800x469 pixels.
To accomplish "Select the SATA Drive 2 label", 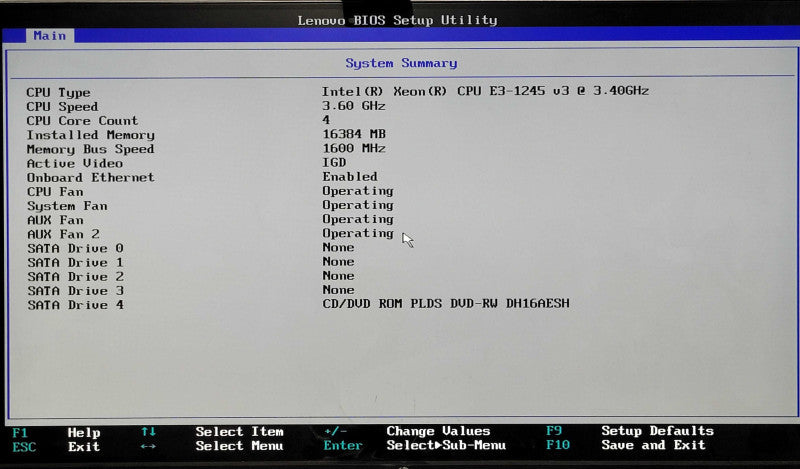I will point(75,277).
